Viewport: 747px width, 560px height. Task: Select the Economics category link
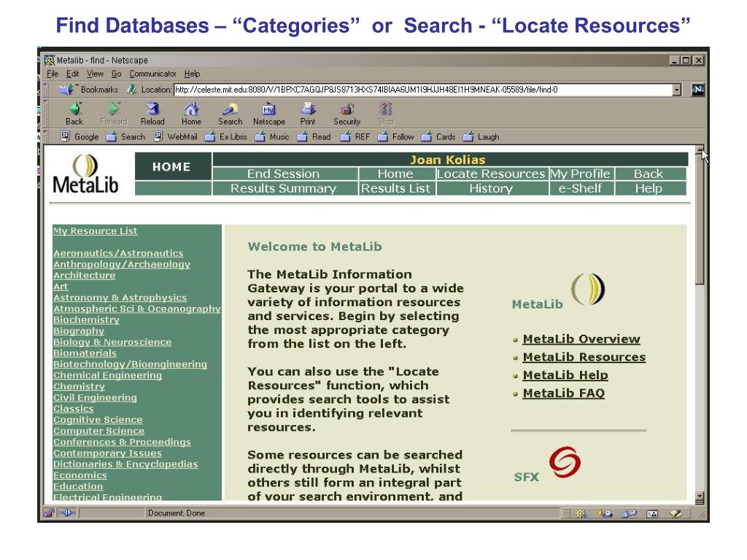[80, 475]
